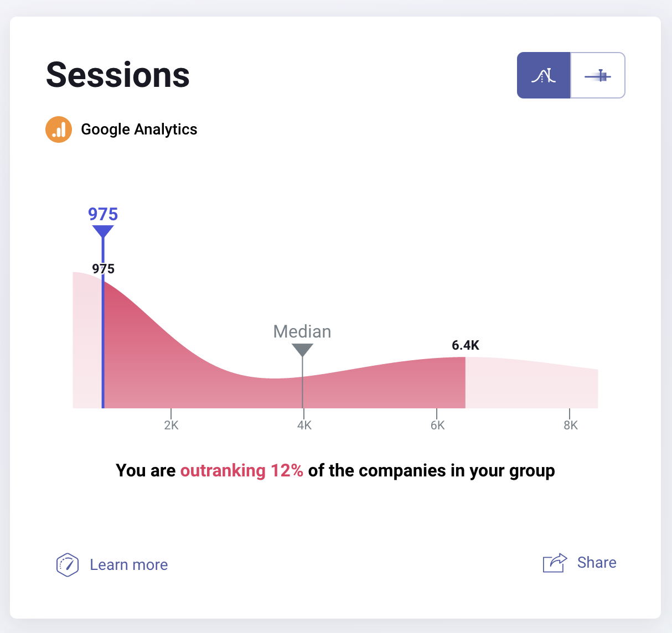672x633 pixels.
Task: Click the outranking 12% red text
Action: pyautogui.click(x=241, y=470)
